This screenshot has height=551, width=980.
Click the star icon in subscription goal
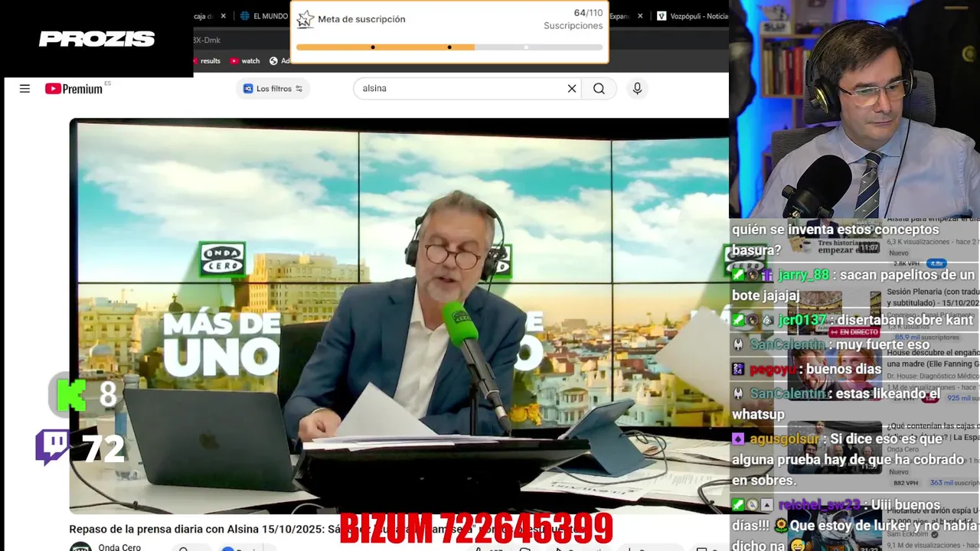(305, 19)
